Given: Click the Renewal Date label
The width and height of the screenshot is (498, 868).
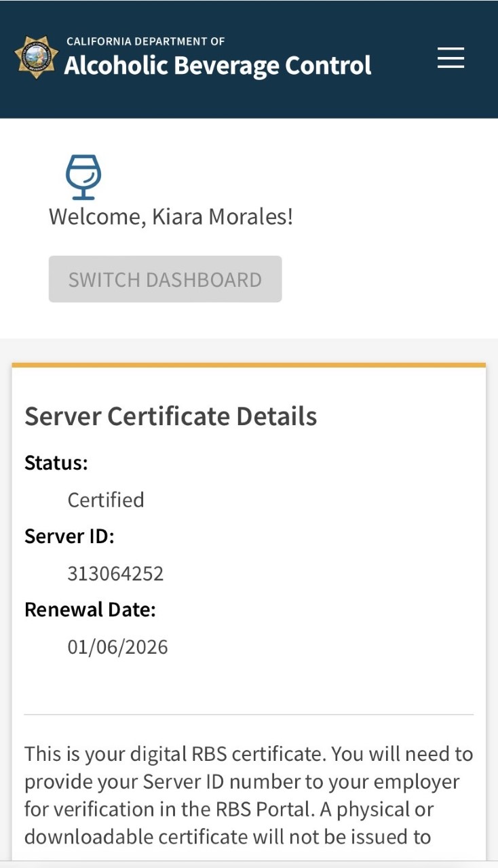Looking at the screenshot, I should pos(90,610).
